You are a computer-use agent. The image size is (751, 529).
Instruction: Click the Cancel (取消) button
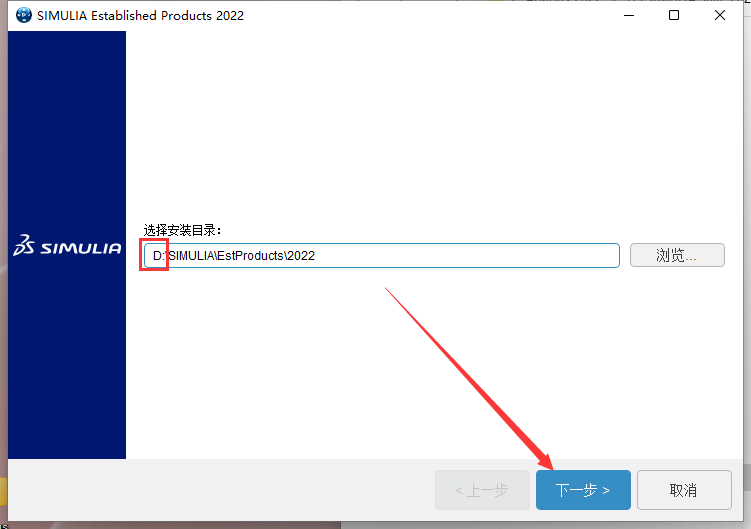pos(684,490)
